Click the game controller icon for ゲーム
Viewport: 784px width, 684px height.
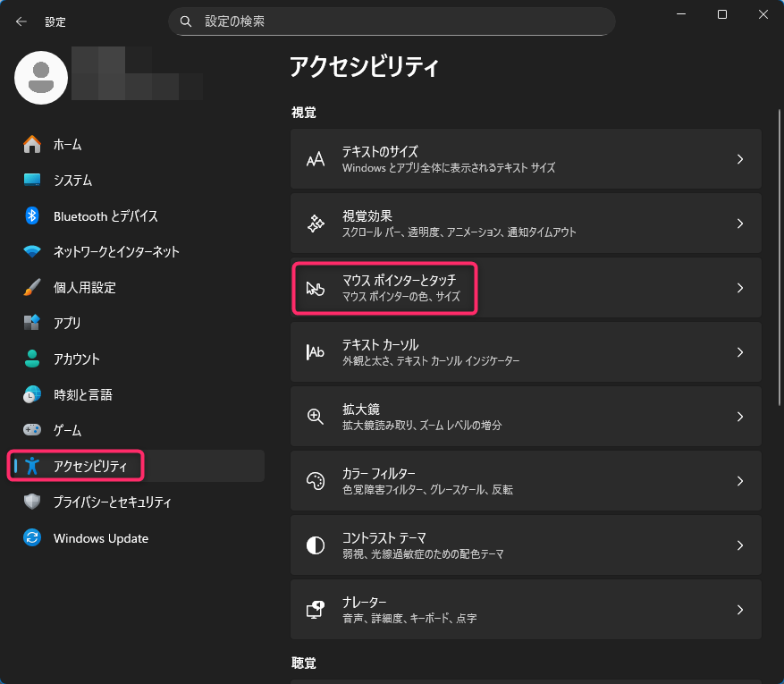coord(32,430)
